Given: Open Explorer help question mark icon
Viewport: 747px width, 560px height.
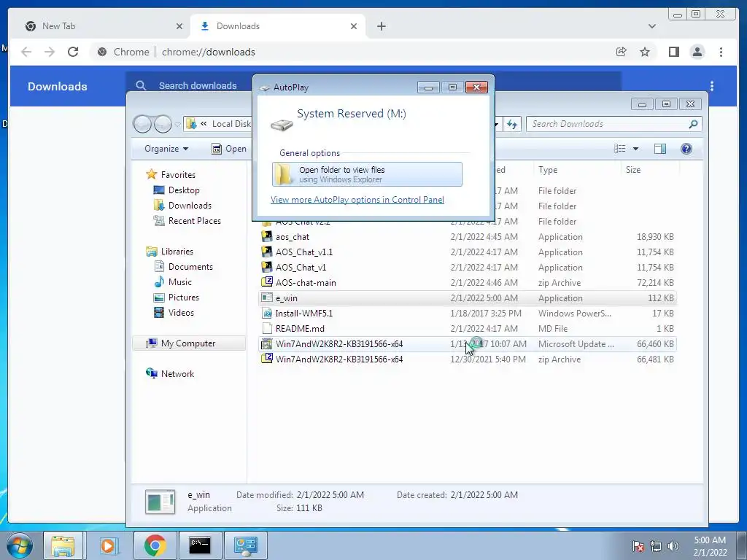Looking at the screenshot, I should point(686,149).
